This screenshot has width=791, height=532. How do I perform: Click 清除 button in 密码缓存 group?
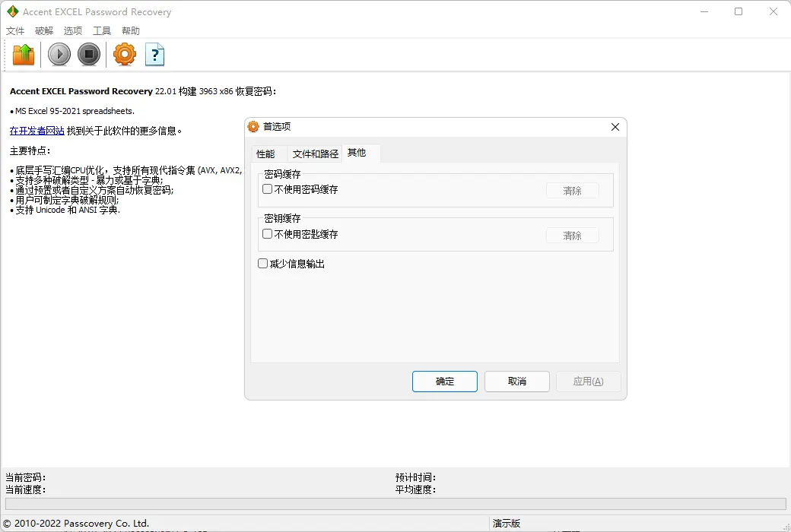(x=573, y=191)
